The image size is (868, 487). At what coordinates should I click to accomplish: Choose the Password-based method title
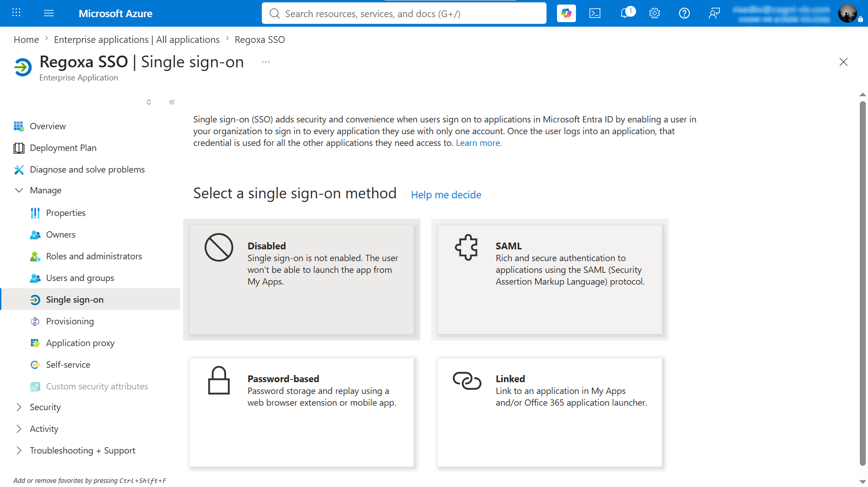pyautogui.click(x=283, y=379)
